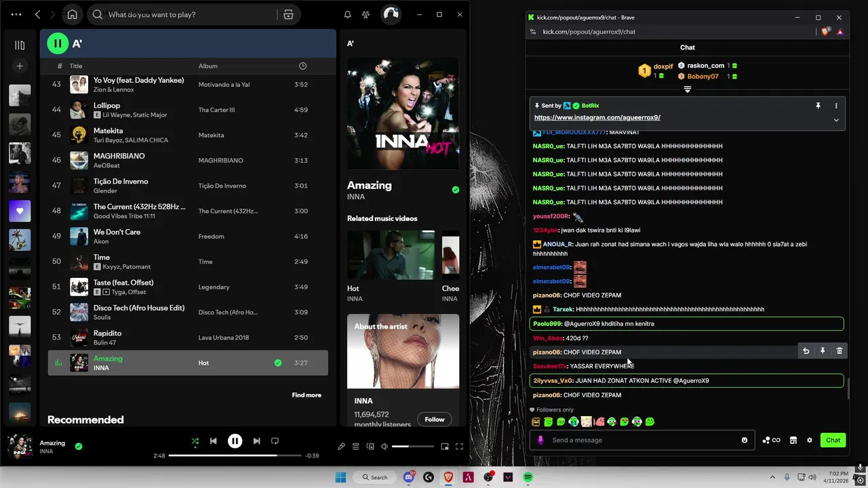
Task: Create new playlist with plus icon
Action: click(x=20, y=66)
